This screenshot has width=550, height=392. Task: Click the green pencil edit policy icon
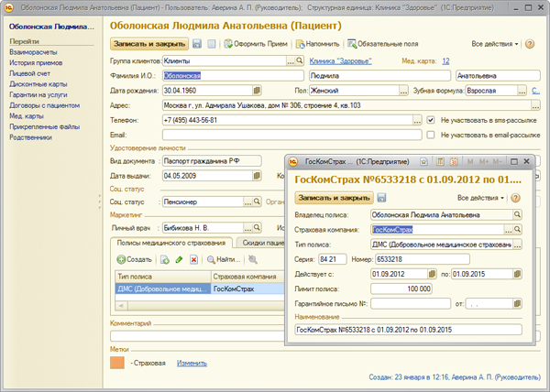point(180,259)
